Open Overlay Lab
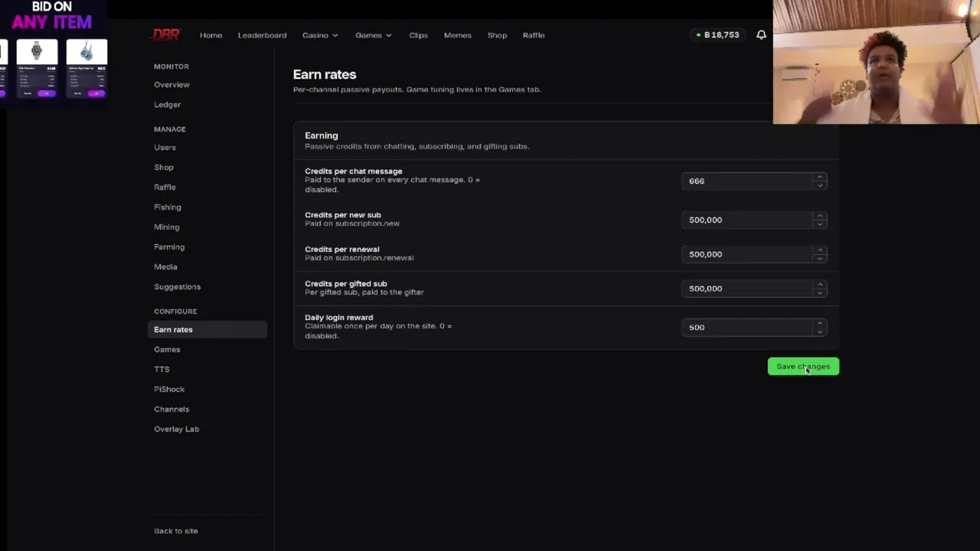This screenshot has width=980, height=551. (x=176, y=429)
